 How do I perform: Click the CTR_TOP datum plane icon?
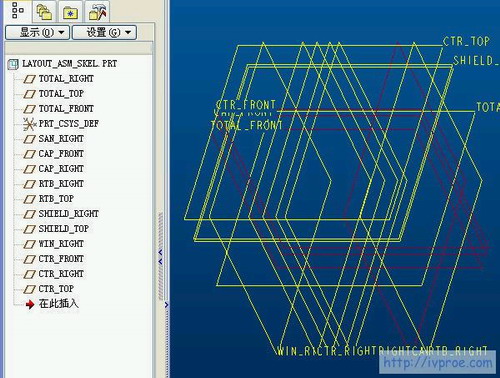(x=30, y=289)
